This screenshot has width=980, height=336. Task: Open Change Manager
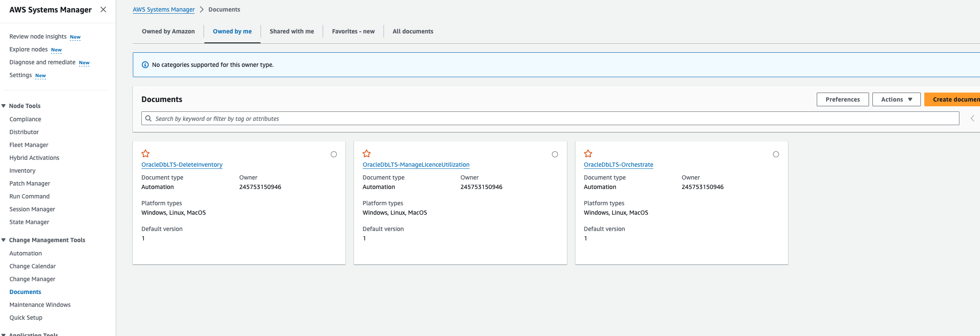point(32,279)
